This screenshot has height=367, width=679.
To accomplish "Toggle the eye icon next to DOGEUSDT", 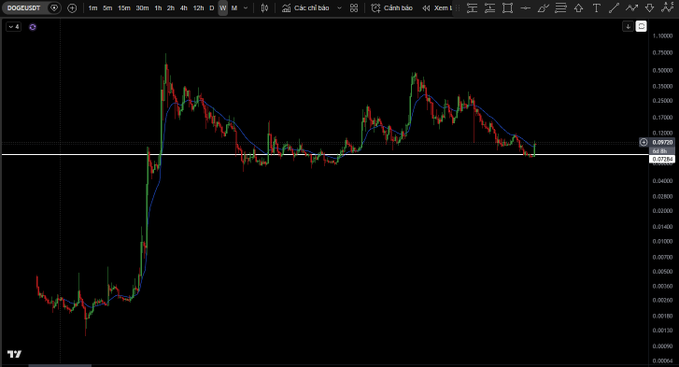I will click(54, 8).
